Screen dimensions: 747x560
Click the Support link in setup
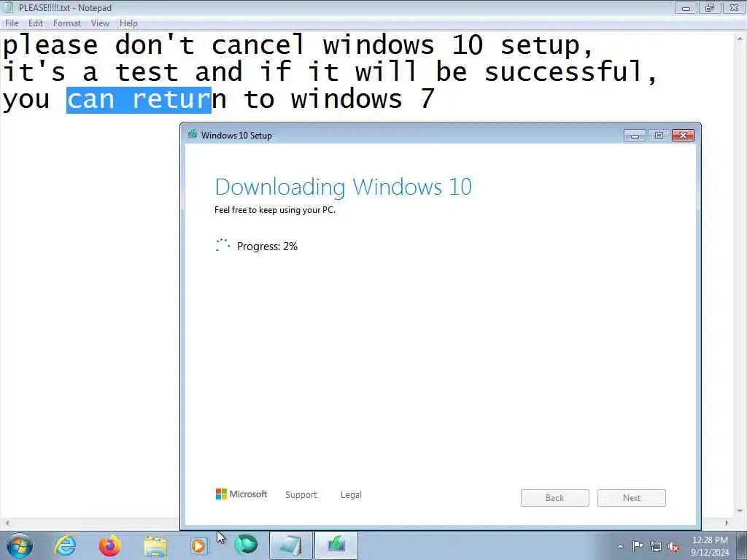point(301,495)
